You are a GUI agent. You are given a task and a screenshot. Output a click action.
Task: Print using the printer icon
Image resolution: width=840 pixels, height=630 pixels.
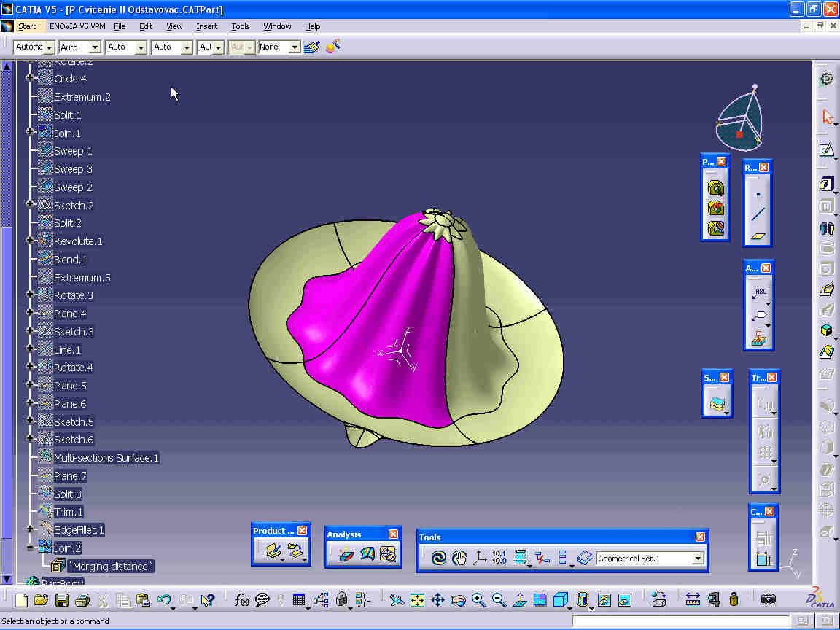82,600
